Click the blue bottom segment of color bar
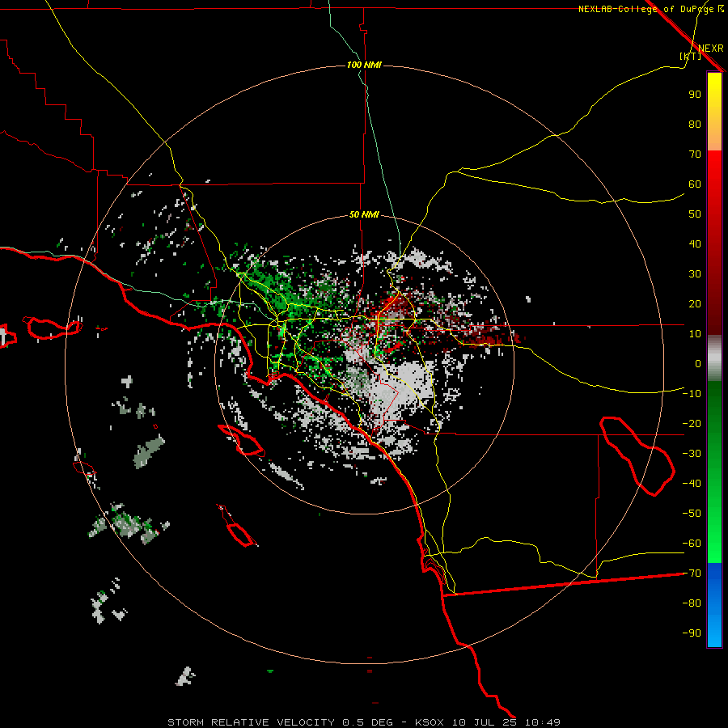Image resolution: width=728 pixels, height=728 pixels. point(714,605)
